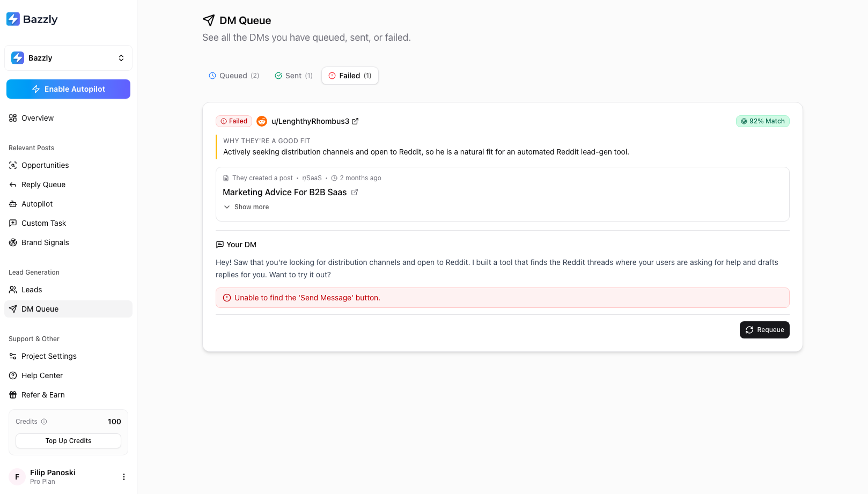Click the Credits value 100

point(114,422)
